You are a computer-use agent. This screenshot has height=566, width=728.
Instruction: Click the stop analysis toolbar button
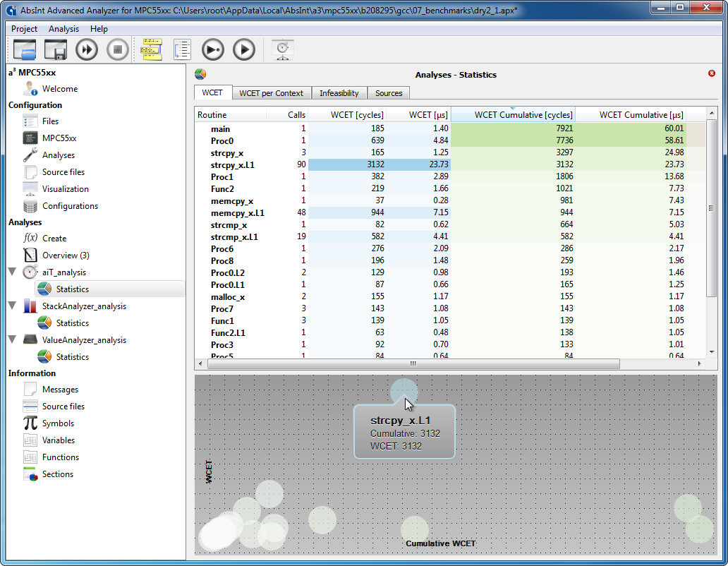click(x=118, y=49)
